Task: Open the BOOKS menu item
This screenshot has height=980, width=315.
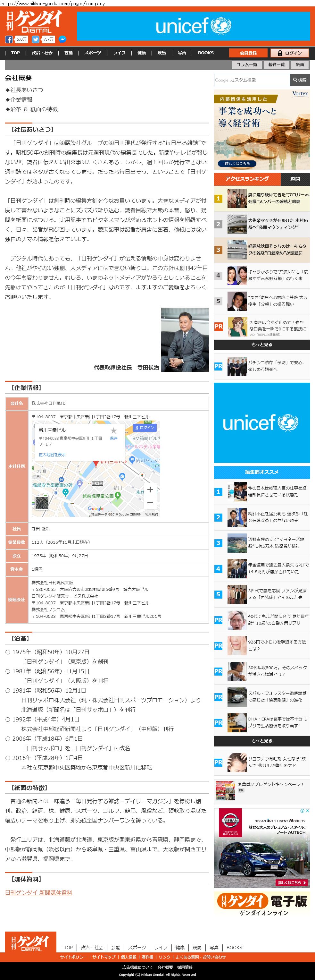Action: 206,53
